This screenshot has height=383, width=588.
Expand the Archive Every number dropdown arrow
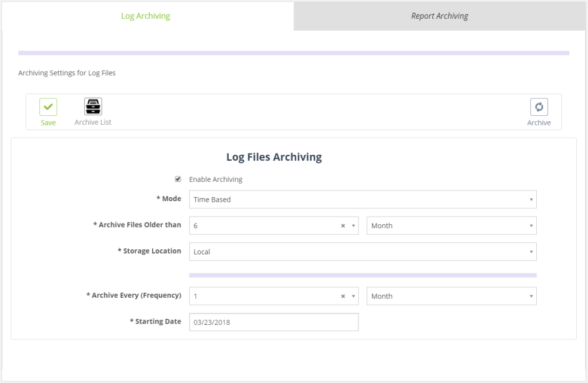tap(353, 297)
